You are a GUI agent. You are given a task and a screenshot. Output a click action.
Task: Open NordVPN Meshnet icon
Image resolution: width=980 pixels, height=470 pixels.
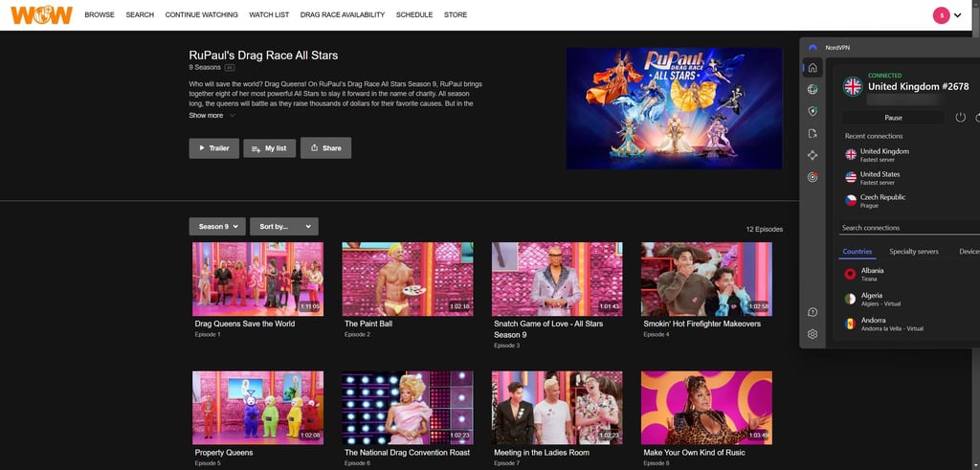tap(812, 155)
